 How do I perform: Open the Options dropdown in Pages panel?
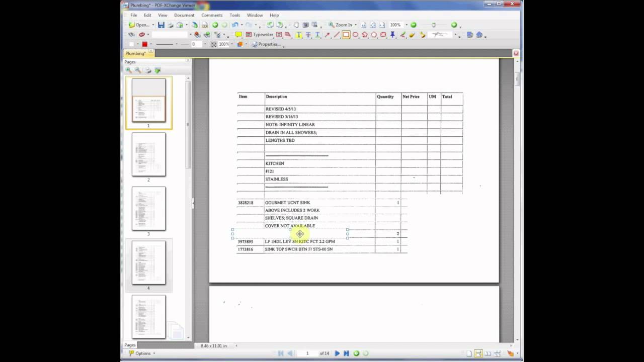click(x=142, y=353)
